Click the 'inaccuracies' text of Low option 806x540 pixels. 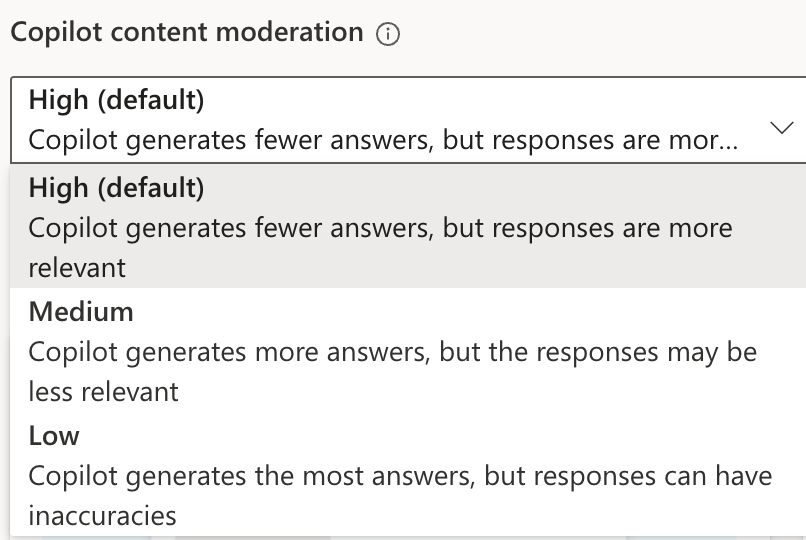pyautogui.click(x=102, y=516)
